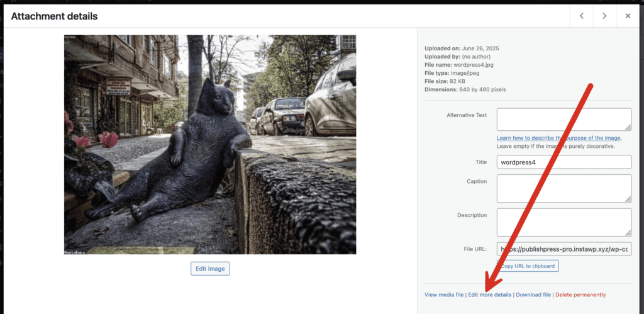Click the Uploaded by (no author) text
Screen dimensions: 644x314
click(458, 57)
